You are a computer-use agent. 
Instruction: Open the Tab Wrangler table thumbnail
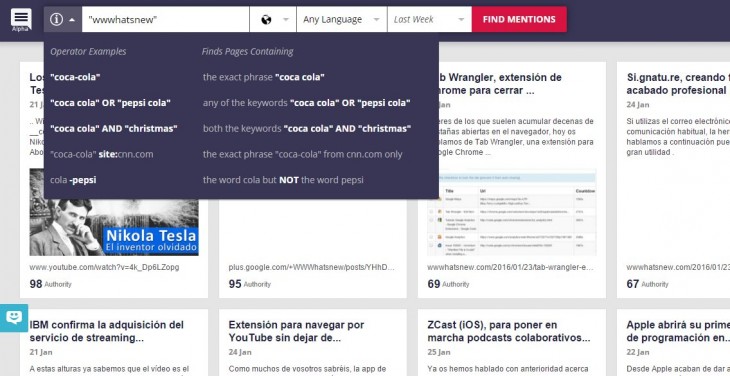click(x=512, y=212)
